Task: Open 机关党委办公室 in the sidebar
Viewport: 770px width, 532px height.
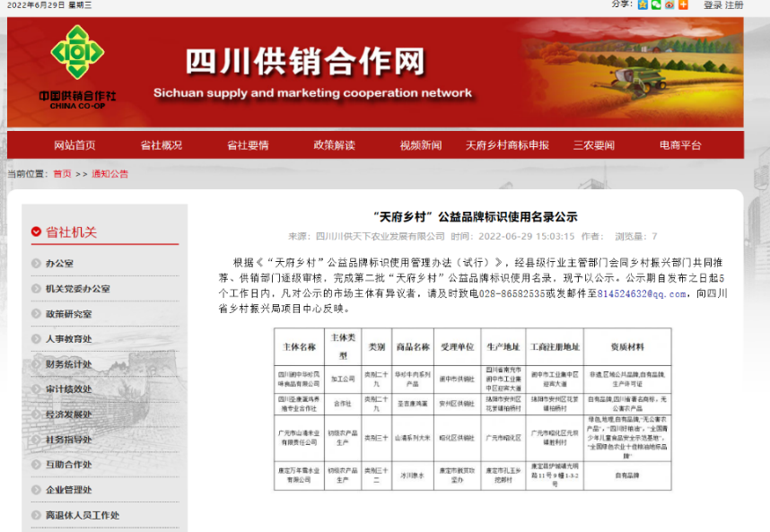Action: (x=78, y=289)
